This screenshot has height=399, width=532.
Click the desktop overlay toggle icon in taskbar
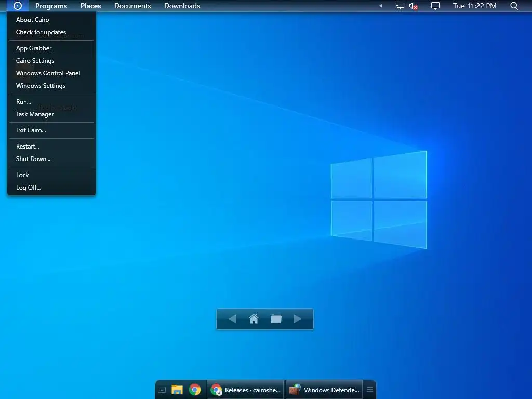tap(162, 390)
